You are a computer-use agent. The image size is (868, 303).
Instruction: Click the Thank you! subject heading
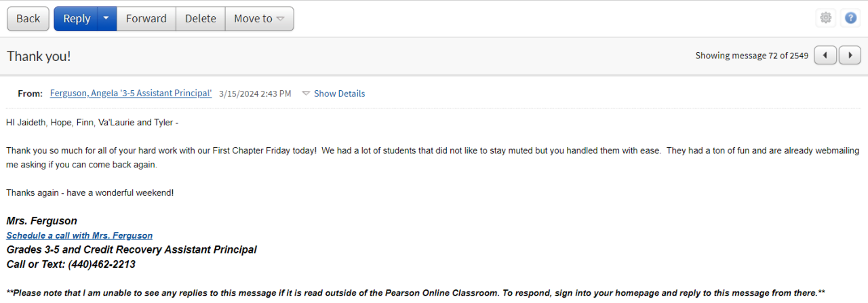[x=39, y=56]
